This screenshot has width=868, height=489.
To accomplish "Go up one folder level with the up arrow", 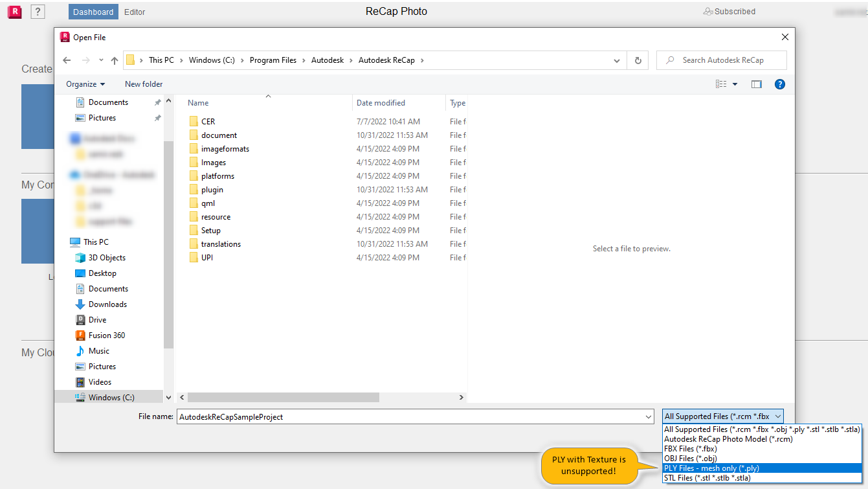I will pyautogui.click(x=115, y=60).
